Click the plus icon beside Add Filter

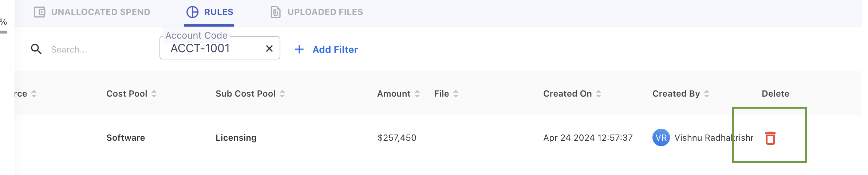pos(299,49)
